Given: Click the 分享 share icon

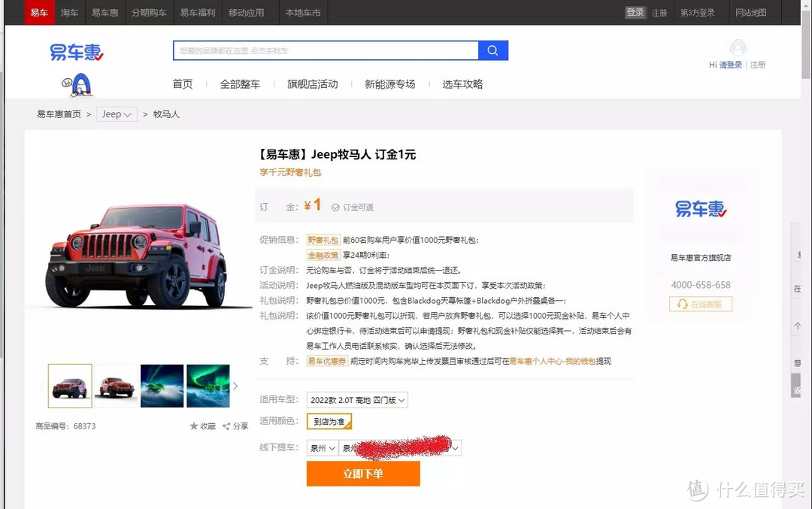Looking at the screenshot, I should (226, 426).
